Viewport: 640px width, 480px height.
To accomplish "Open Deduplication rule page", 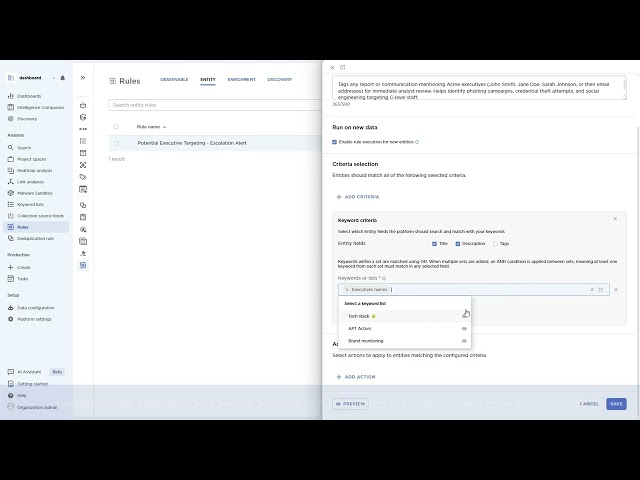I will click(x=31, y=238).
